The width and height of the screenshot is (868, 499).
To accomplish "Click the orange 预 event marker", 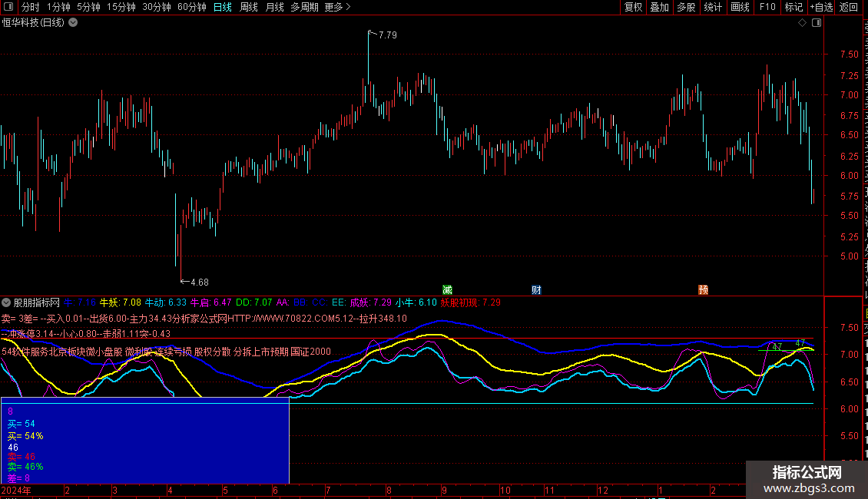I will [x=703, y=289].
